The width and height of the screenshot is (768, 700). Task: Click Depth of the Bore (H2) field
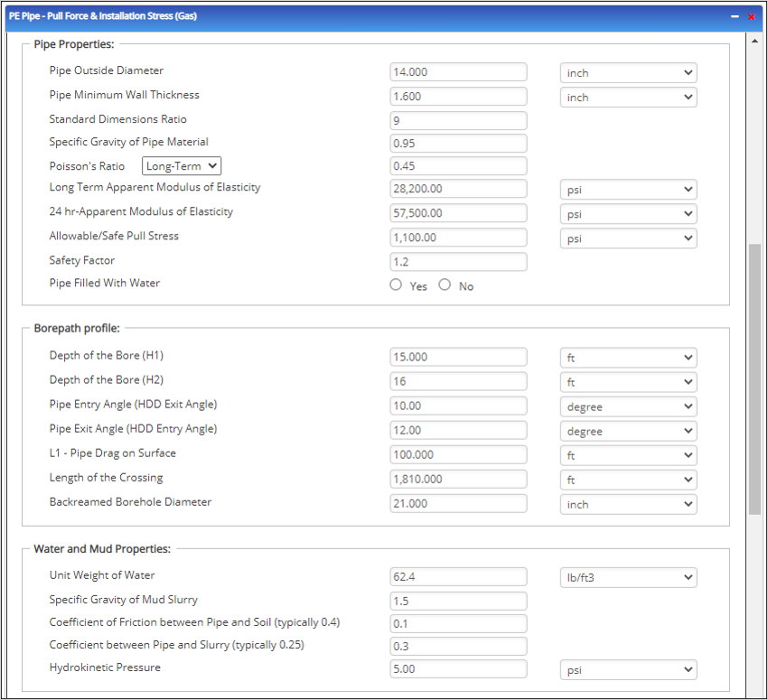458,381
